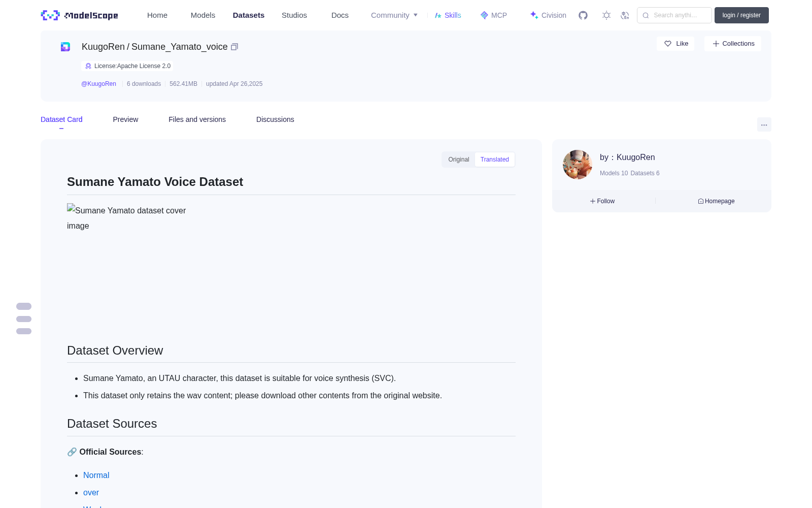Viewport: 812px width, 508px height.
Task: Open the floating side menu handle
Action: point(24,319)
